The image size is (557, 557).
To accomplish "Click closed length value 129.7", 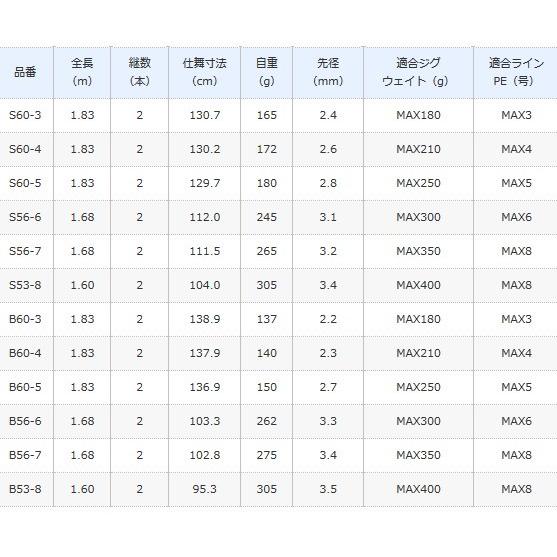I will 205,183.
